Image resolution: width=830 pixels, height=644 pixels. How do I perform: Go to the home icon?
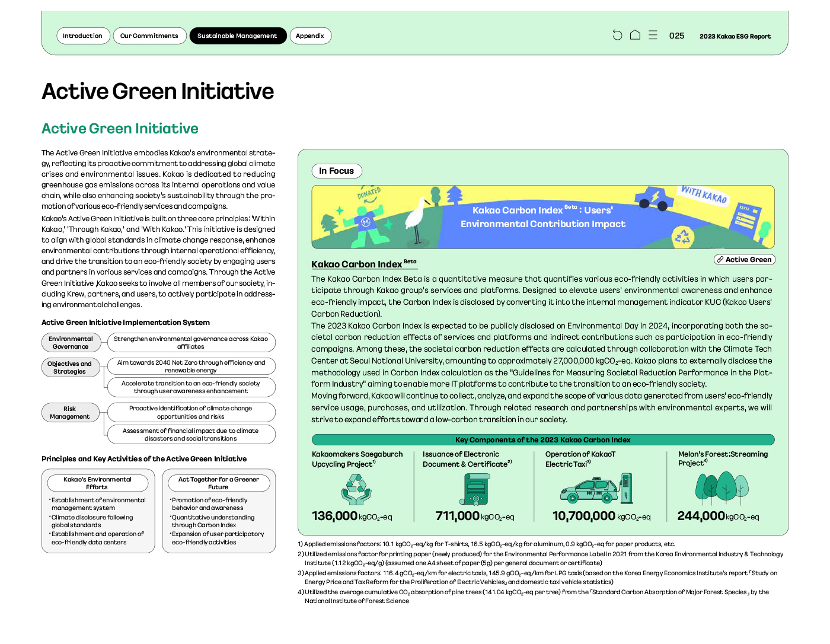coord(635,35)
